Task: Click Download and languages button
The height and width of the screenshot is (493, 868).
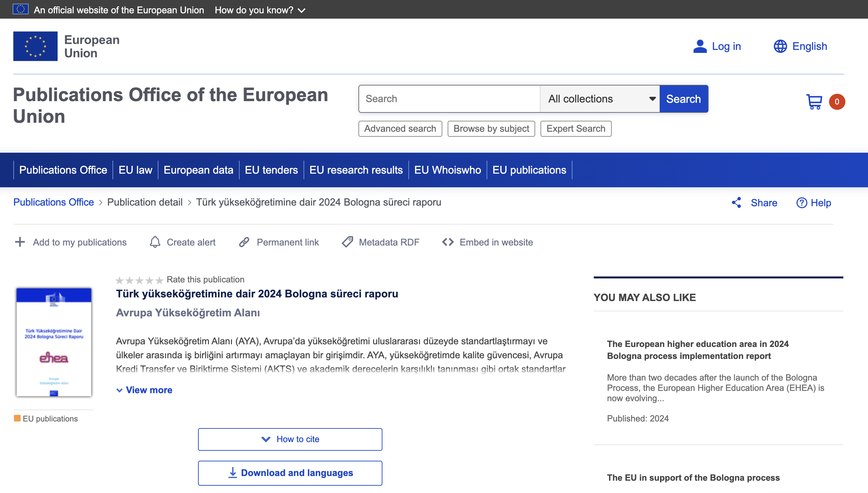Action: [x=290, y=473]
